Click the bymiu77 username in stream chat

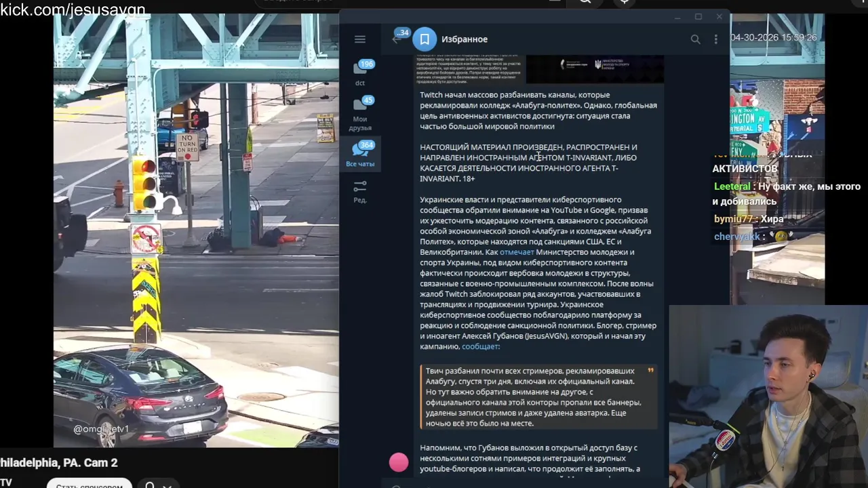[x=734, y=219]
